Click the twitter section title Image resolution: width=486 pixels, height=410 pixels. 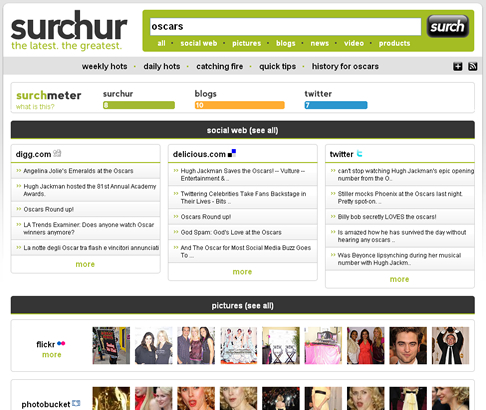(341, 154)
